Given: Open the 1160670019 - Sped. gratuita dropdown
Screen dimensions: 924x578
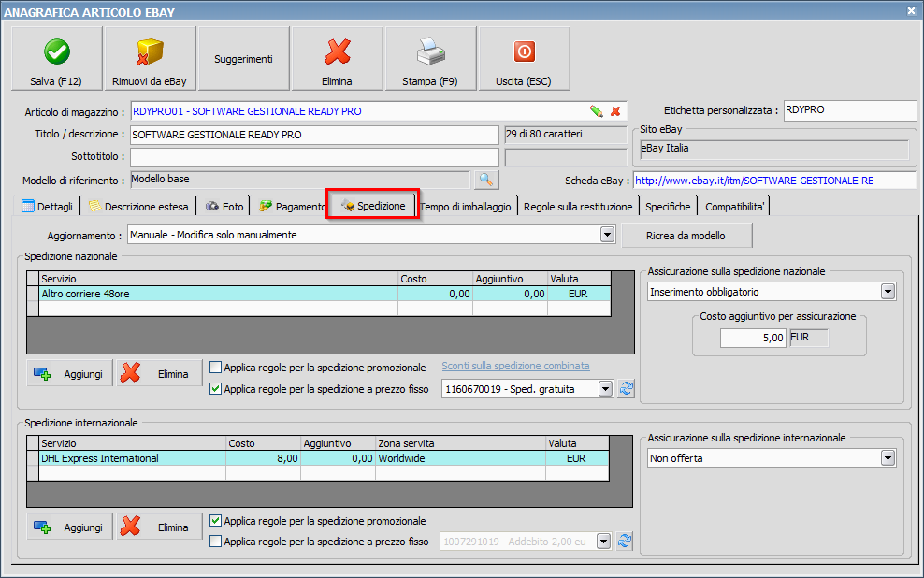Looking at the screenshot, I should 605,389.
